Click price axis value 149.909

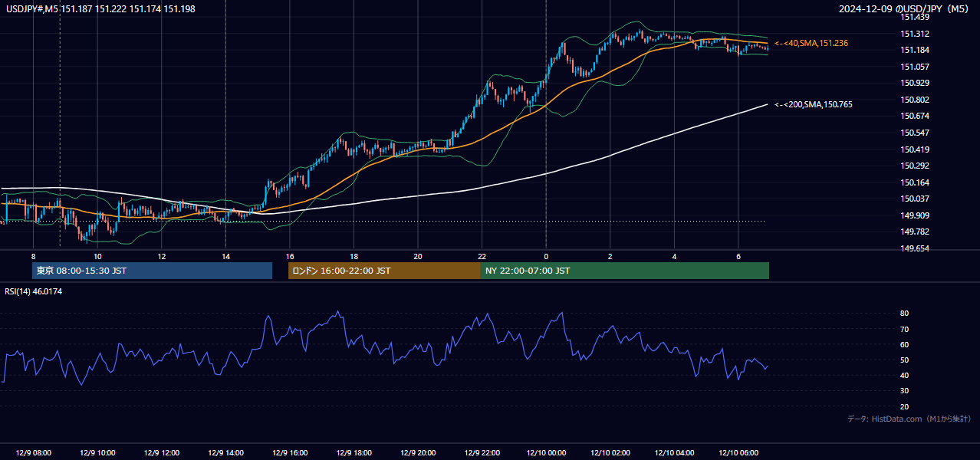pos(915,215)
